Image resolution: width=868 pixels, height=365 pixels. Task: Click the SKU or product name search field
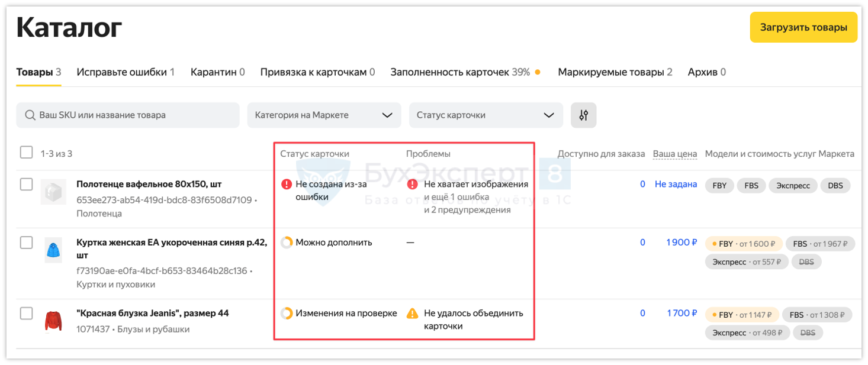coord(128,115)
